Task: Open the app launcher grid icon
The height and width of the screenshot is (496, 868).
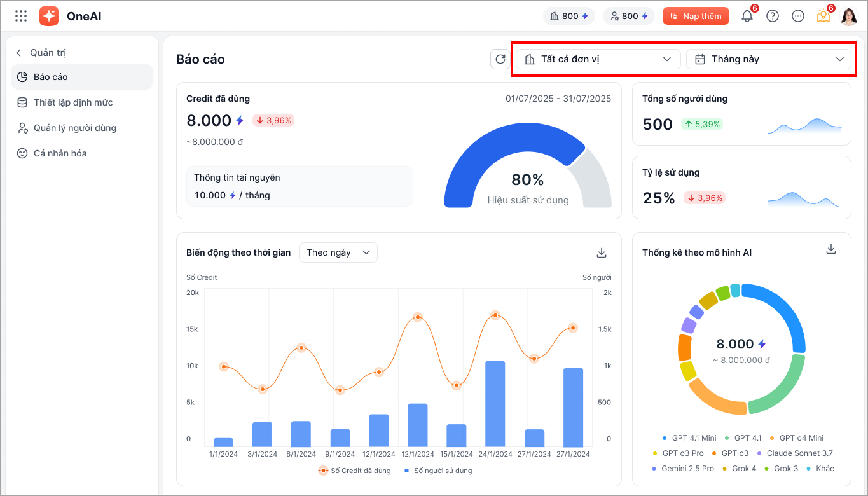Action: [21, 16]
